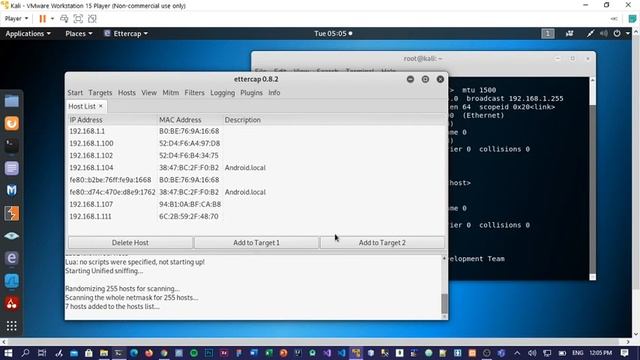
Task: Toggle Kali volume icon in top bar
Action: [x=604, y=33]
